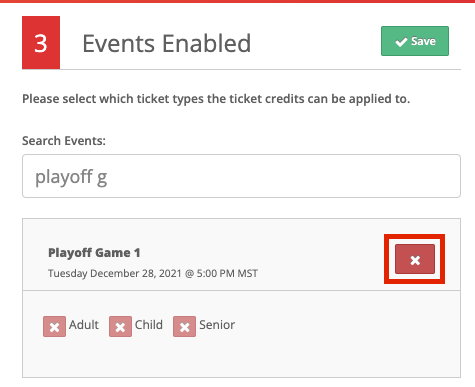This screenshot has width=475, height=387.
Task: Click the checkmark icon inside Save
Action: 401,42
